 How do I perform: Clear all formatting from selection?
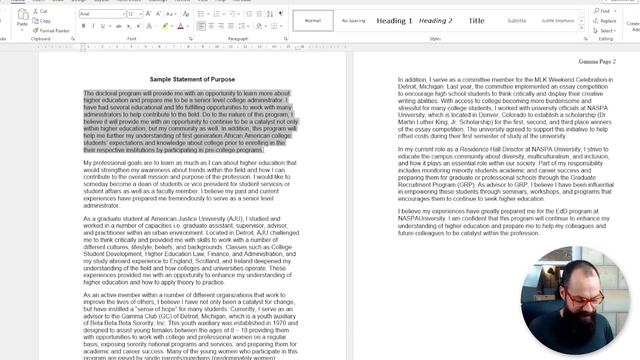(x=186, y=14)
